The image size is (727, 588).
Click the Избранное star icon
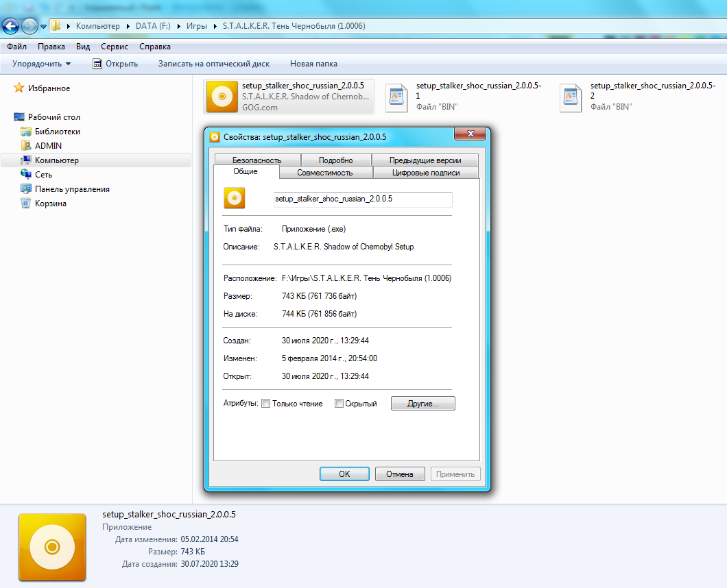coord(19,88)
